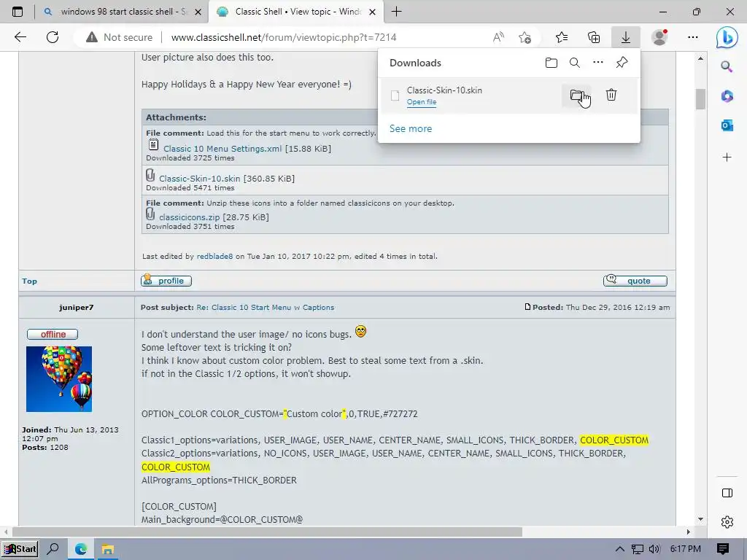Open the volume speaker icon in tray
This screenshot has height=560, width=747.
pos(654,549)
